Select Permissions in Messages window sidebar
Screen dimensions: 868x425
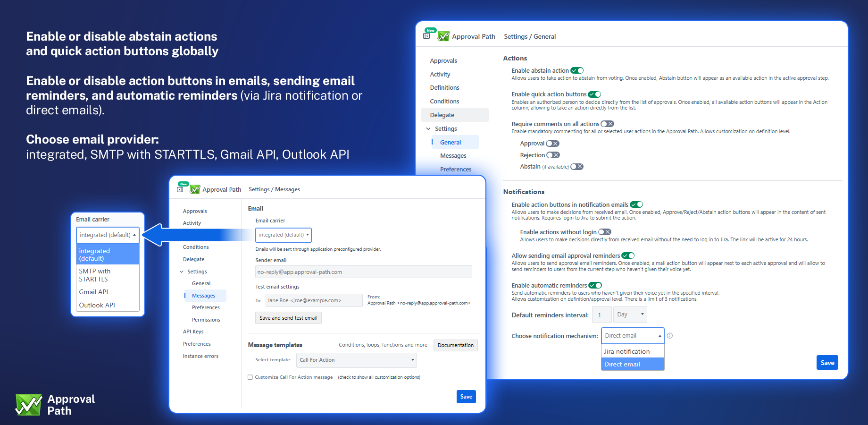(x=206, y=320)
